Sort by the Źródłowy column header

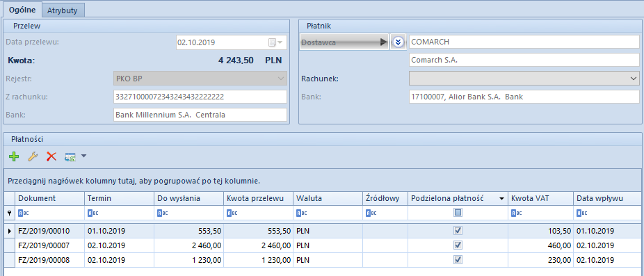385,199
